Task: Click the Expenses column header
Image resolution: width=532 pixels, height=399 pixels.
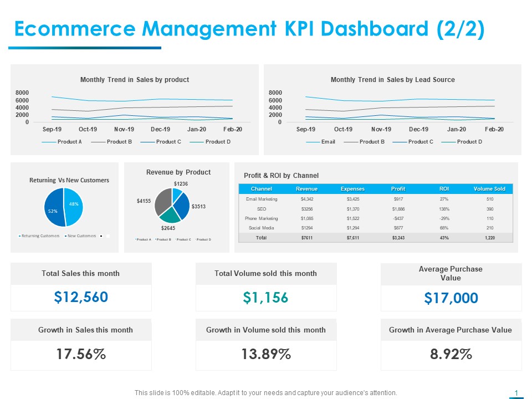Action: 352,189
